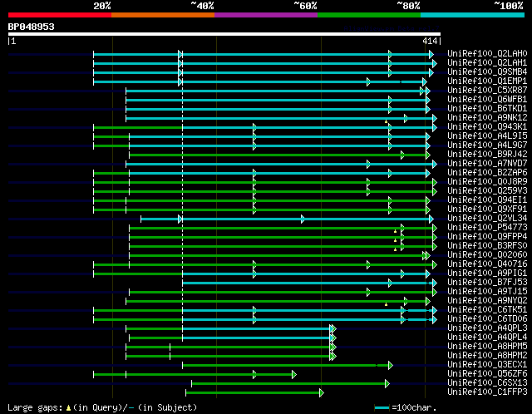Open the UniRef100_C6SX13 label
This screenshot has width=532, height=414.
coord(487,383)
